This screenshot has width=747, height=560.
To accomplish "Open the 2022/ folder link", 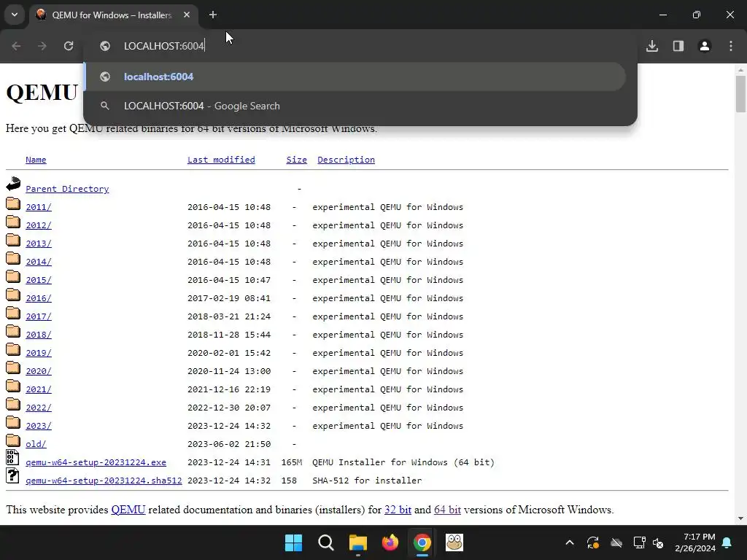I will (39, 408).
